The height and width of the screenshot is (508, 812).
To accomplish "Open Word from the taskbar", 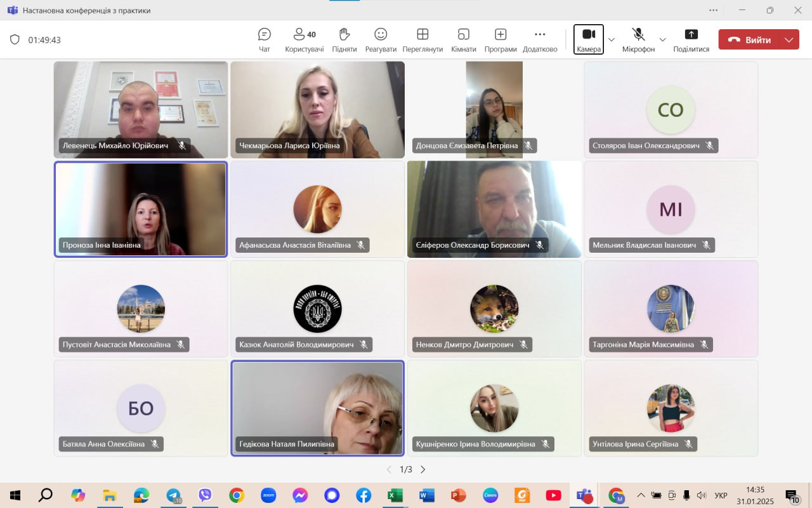I will coord(427,495).
